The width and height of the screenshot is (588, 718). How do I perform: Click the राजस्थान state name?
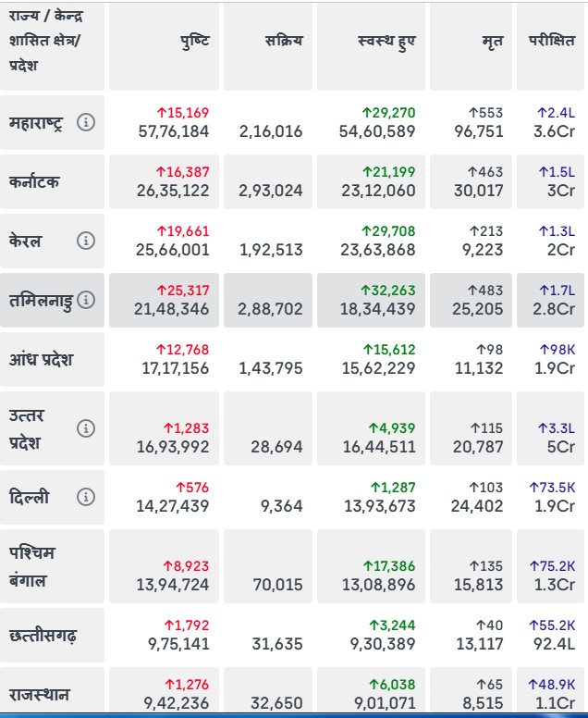tap(41, 694)
